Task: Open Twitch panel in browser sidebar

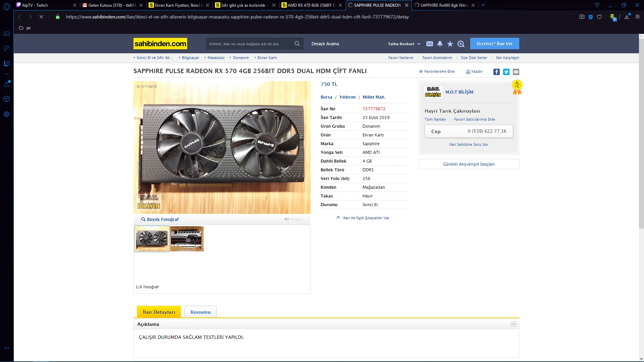Action: (x=6, y=64)
